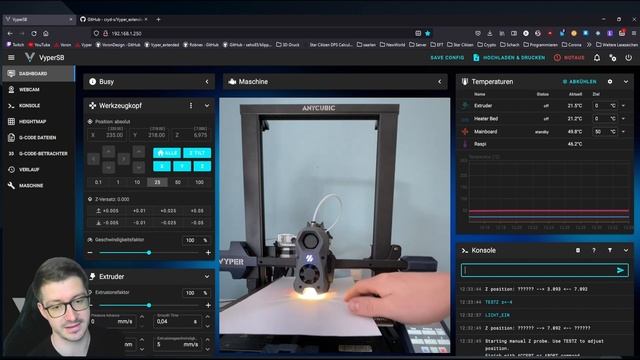The image size is (640, 360).
Task: Reload the browser page
Action: [x=34, y=33]
